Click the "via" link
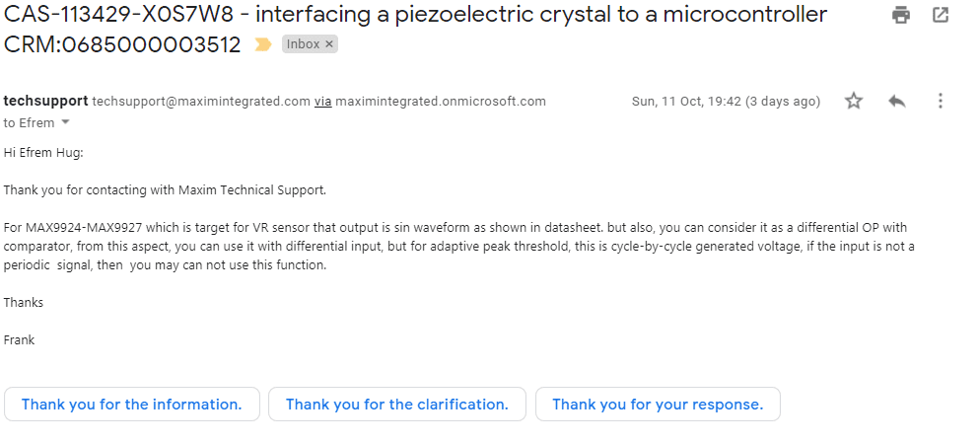 pos(322,102)
